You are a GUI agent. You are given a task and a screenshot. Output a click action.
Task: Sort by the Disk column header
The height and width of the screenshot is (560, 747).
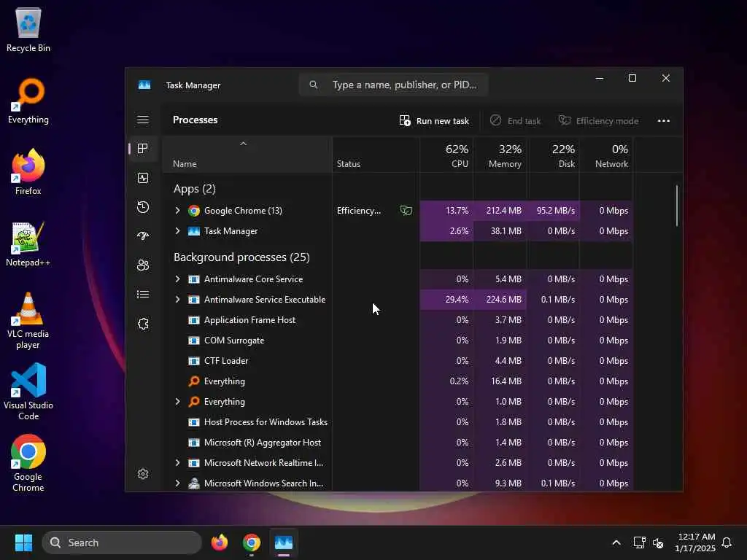553,155
